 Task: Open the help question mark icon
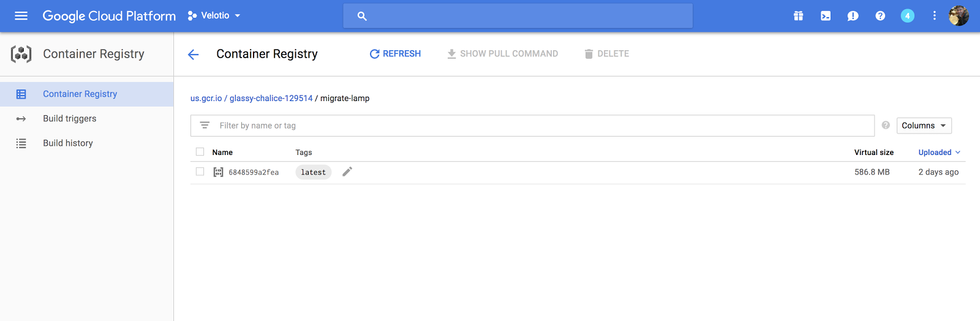coord(880,16)
